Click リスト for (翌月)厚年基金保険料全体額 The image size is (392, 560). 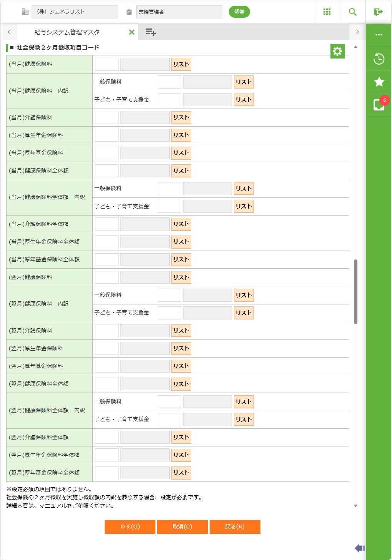[181, 473]
